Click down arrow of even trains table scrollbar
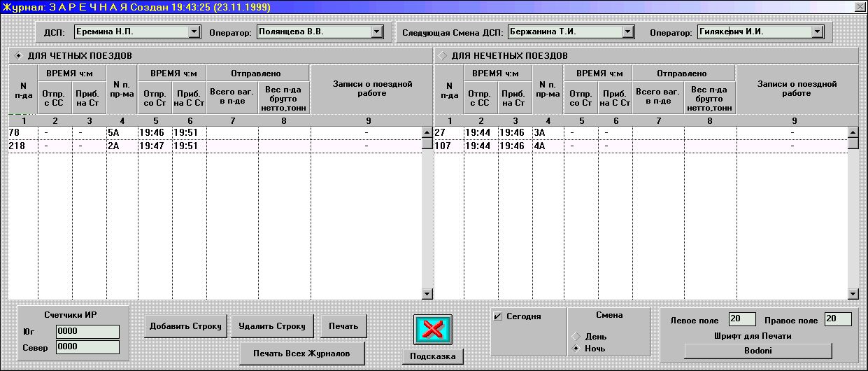The width and height of the screenshot is (868, 371). tap(427, 294)
